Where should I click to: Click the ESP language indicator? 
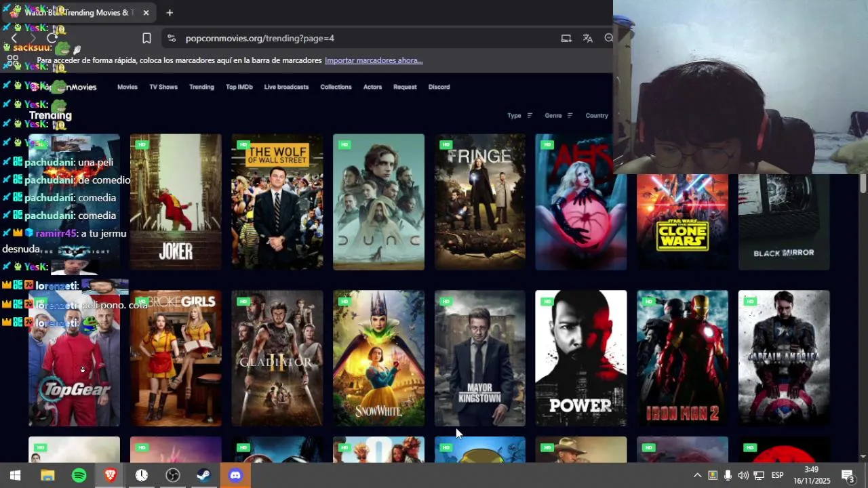[x=777, y=475]
